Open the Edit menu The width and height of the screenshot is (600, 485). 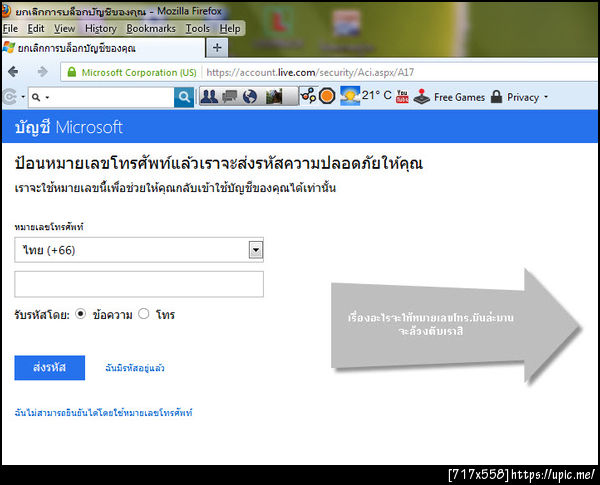[x=36, y=29]
